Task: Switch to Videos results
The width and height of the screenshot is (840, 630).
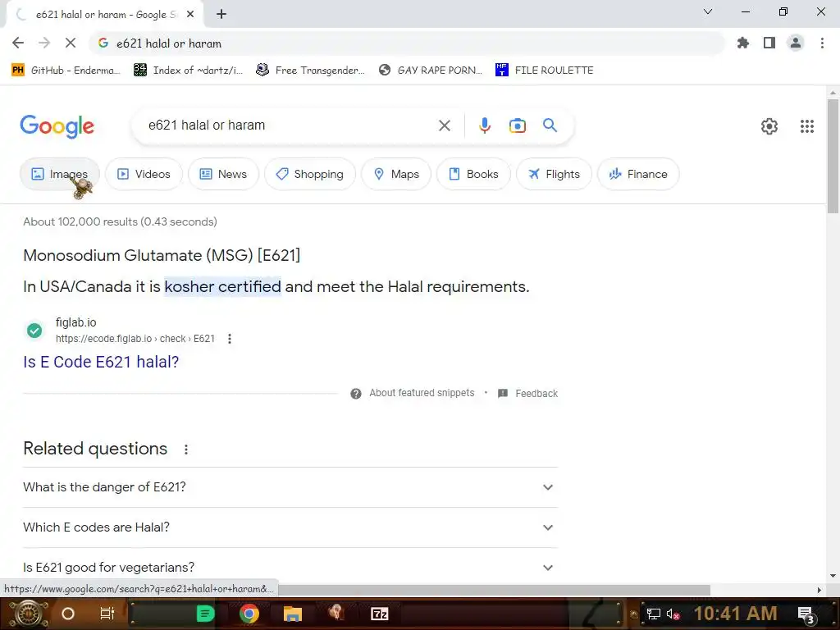Action: tap(144, 174)
